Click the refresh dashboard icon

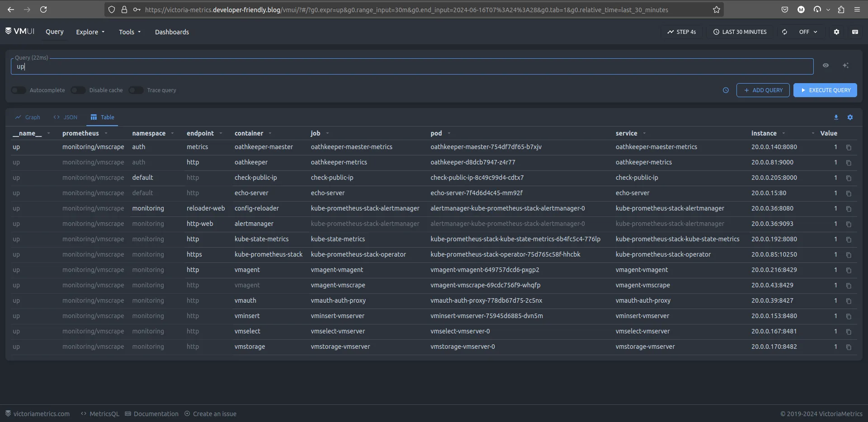tap(784, 32)
